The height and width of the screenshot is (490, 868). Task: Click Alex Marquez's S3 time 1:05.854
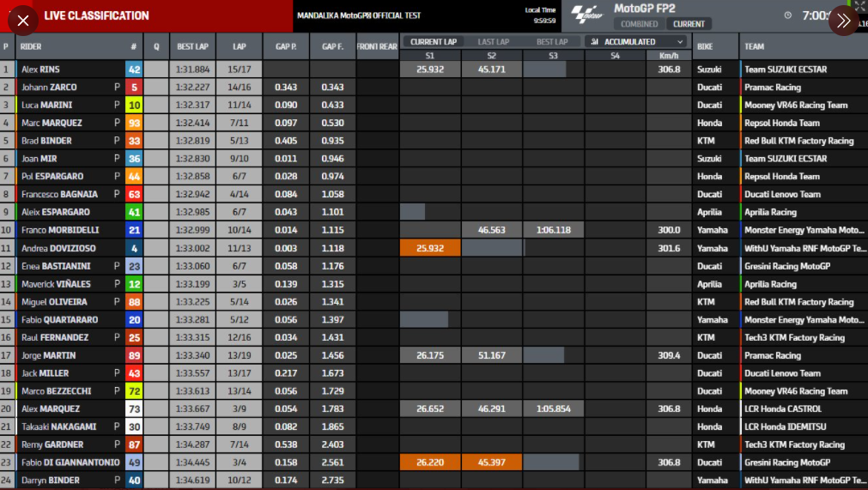tap(553, 408)
